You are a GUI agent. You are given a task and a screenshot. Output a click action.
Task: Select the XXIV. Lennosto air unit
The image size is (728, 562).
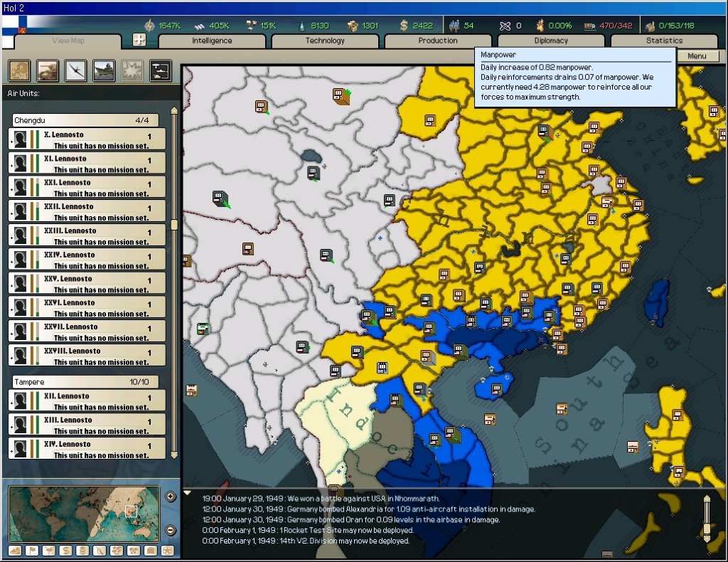coord(87,260)
